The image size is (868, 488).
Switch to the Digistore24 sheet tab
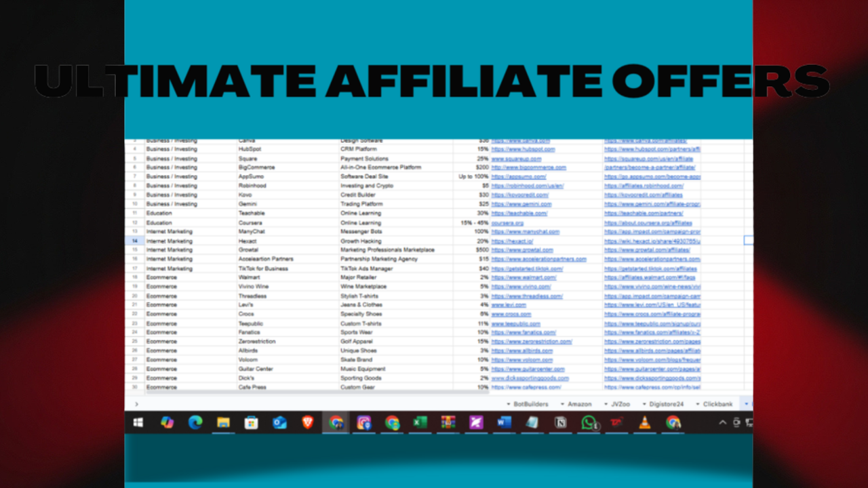pos(665,405)
